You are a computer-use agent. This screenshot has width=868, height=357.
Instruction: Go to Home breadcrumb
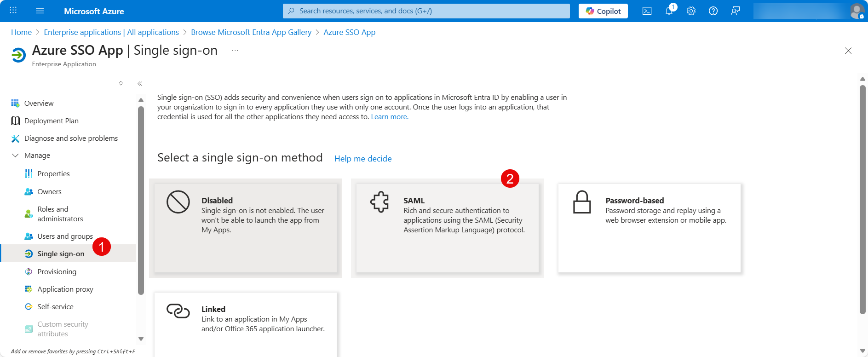coord(21,32)
